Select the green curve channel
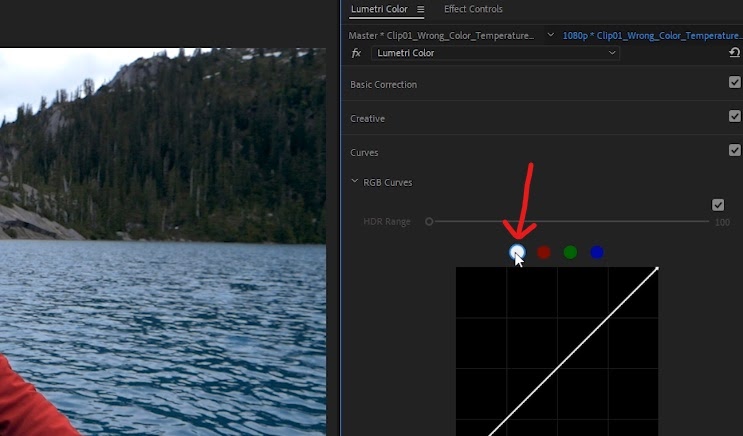The image size is (743, 436). (570, 252)
